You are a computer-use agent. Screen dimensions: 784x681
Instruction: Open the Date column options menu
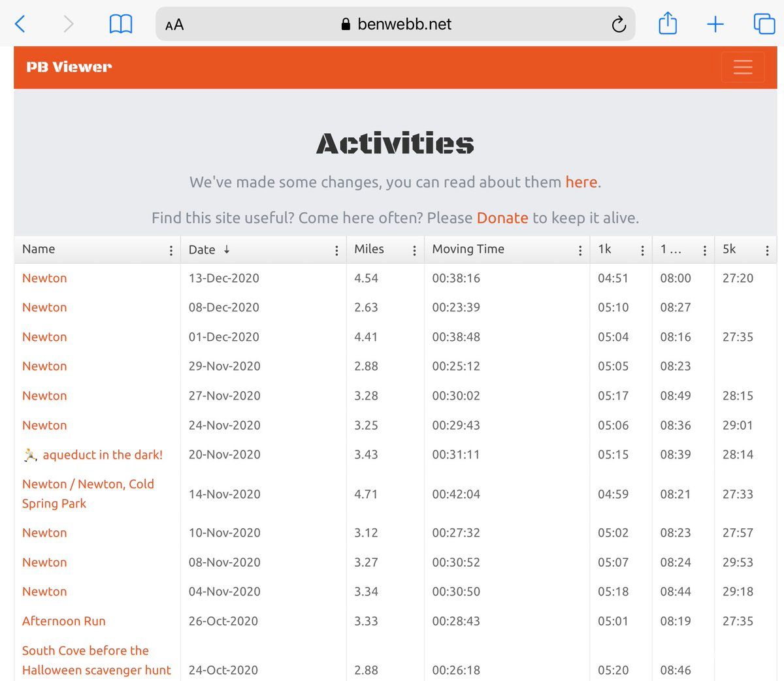pyautogui.click(x=336, y=251)
